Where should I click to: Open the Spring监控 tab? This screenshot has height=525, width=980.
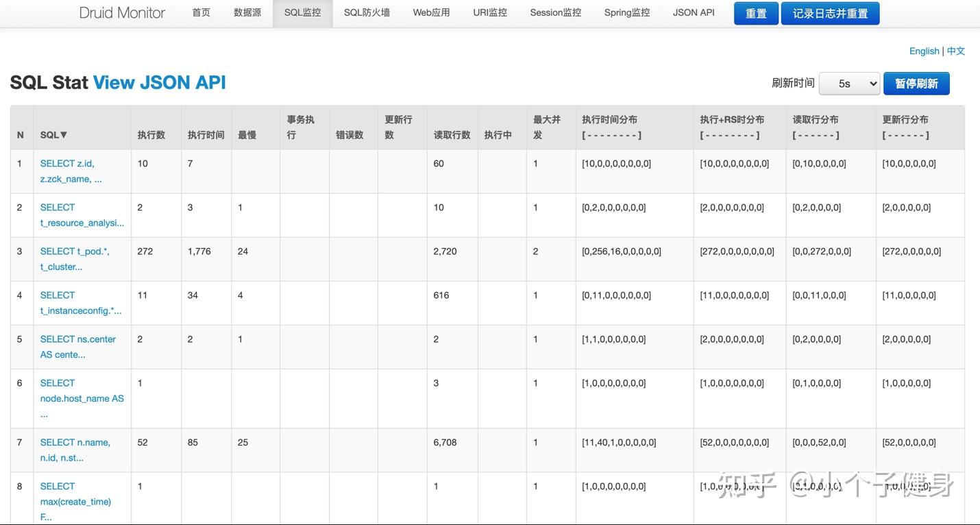pyautogui.click(x=627, y=12)
